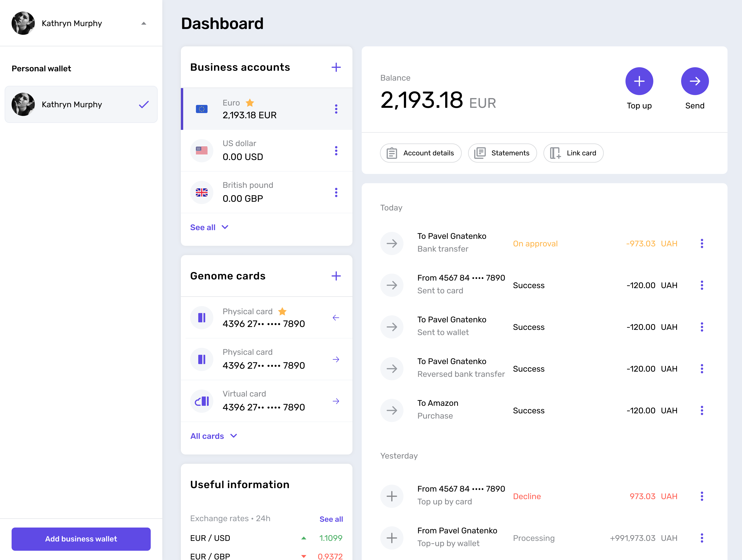Open the Statements option
This screenshot has width=742, height=560.
[502, 153]
